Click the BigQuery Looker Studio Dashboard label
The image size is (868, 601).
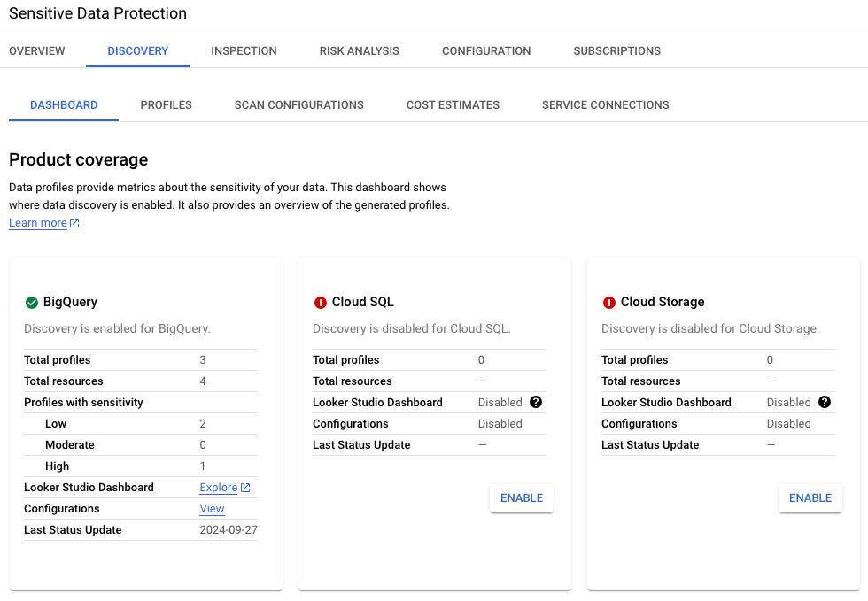[89, 488]
